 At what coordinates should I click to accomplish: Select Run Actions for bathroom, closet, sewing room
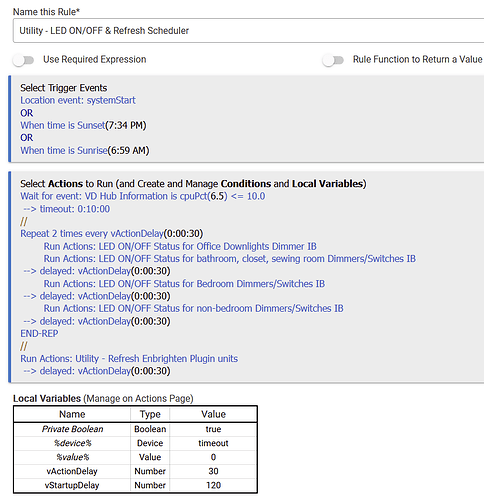230,259
